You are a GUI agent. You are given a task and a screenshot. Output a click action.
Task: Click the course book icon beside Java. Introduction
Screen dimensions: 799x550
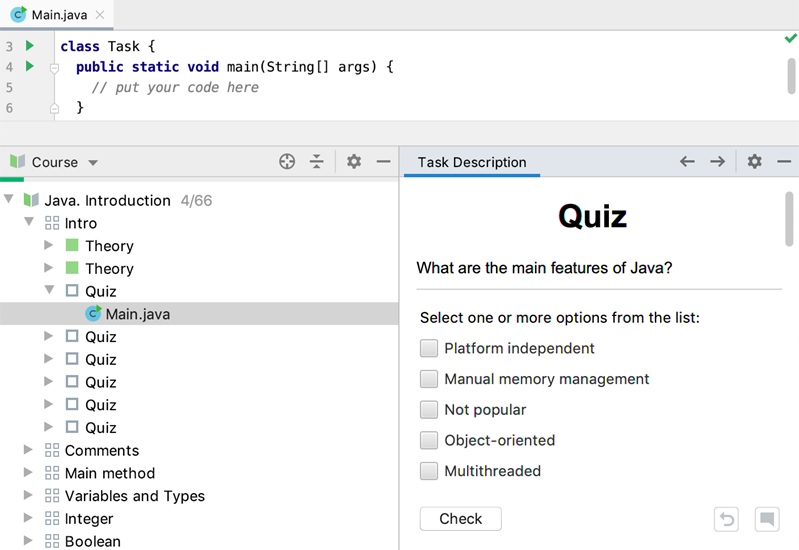click(x=31, y=200)
